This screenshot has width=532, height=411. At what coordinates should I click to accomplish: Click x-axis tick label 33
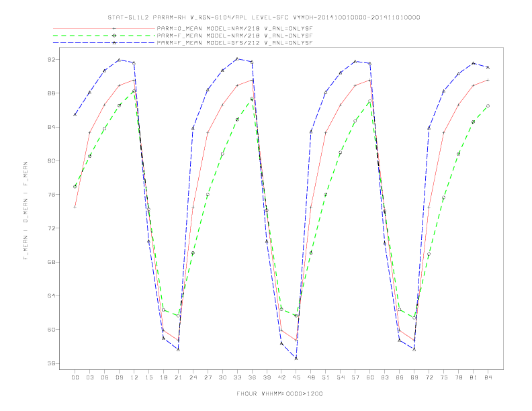(x=237, y=377)
